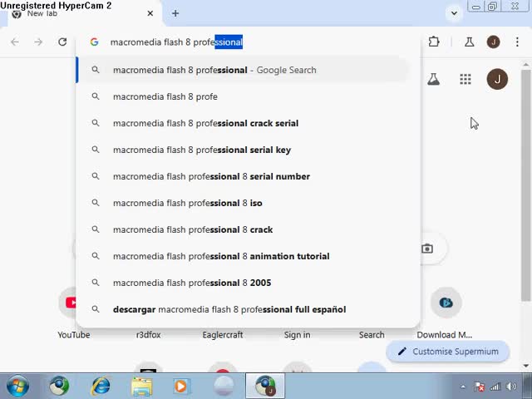Open the Labs flask icon in toolbar
The image size is (532, 399).
(x=470, y=42)
